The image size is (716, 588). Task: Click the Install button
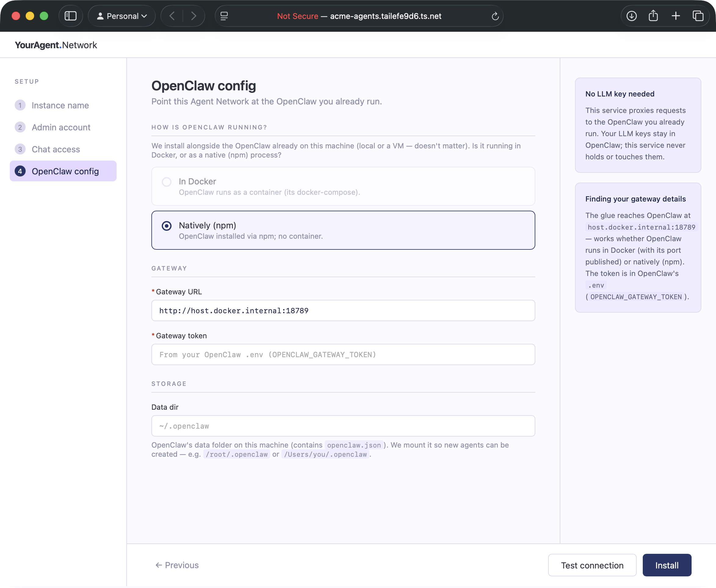[x=667, y=565]
